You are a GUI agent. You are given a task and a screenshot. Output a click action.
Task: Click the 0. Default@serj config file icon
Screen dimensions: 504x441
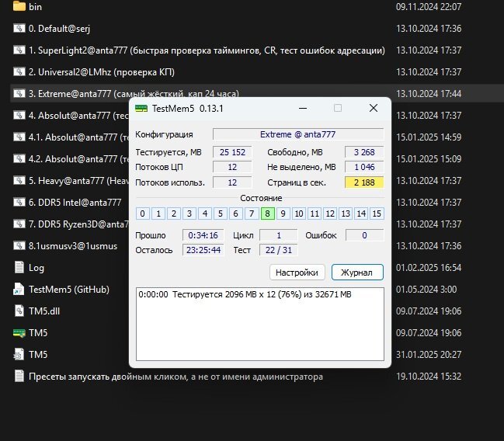[x=19, y=29]
